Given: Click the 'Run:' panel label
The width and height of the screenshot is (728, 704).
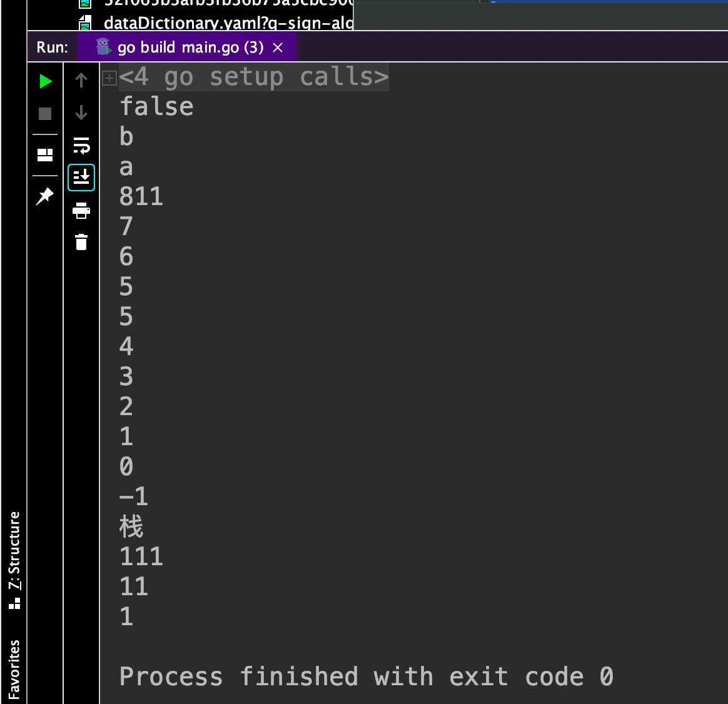Looking at the screenshot, I should [x=52, y=48].
